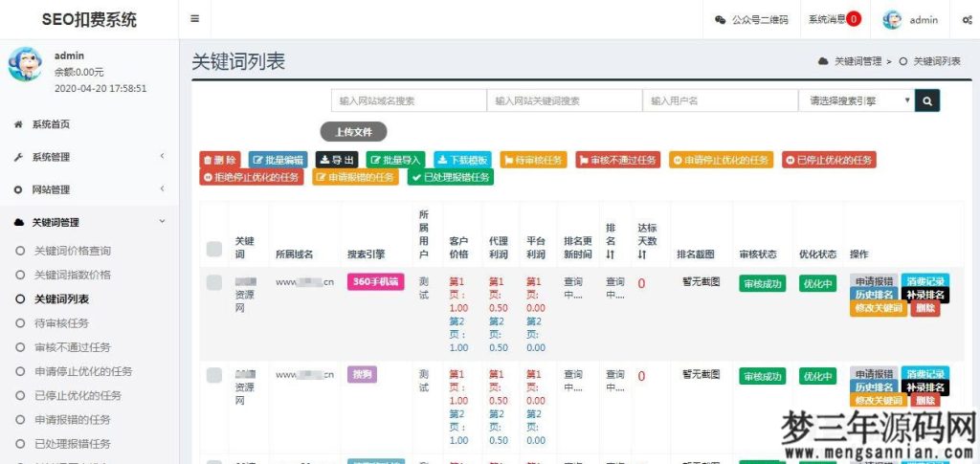980x464 pixels.
Task: Click 删除 bulk delete button
Action: (219, 160)
